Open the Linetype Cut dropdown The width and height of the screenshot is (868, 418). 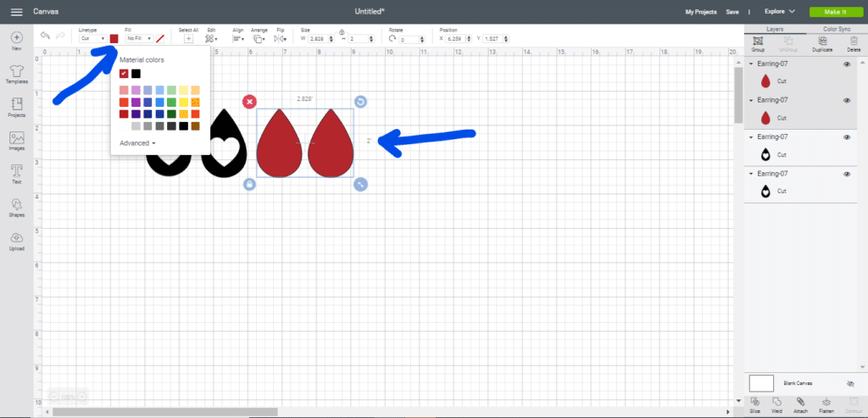tap(92, 39)
